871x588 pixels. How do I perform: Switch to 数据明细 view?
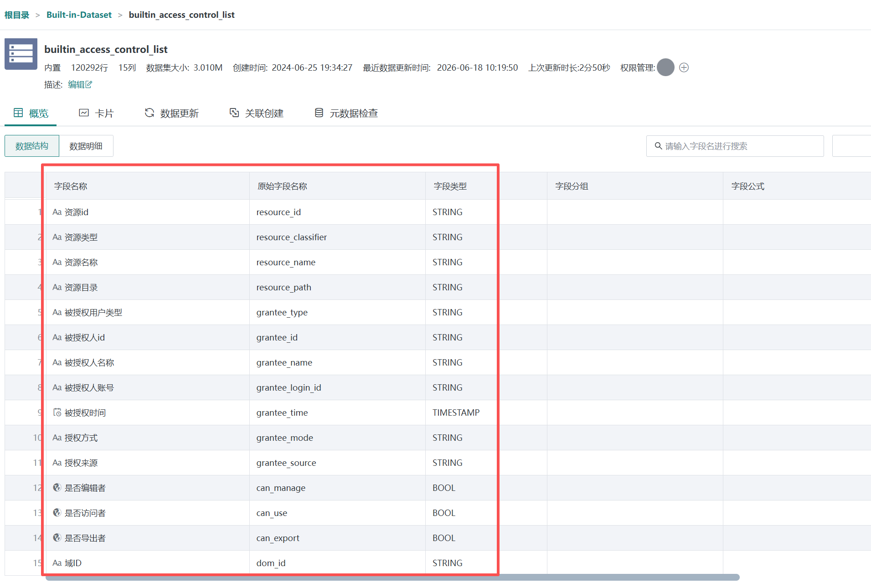86,146
